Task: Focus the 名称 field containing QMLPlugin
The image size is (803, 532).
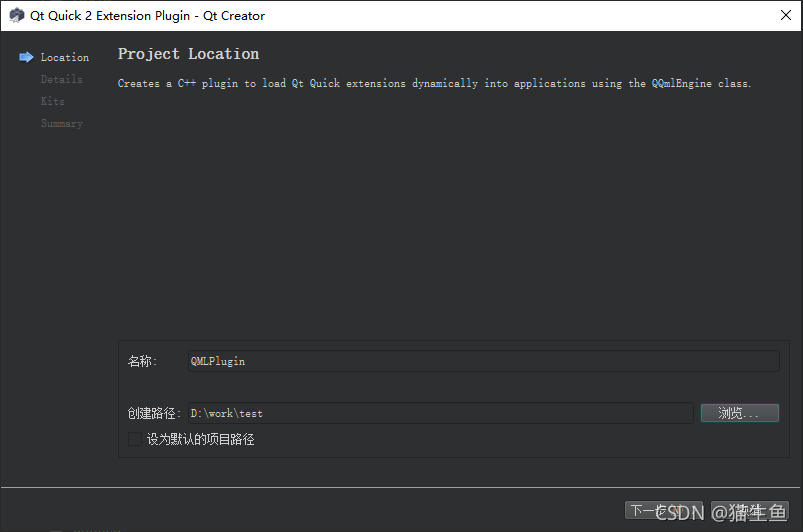Action: click(483, 361)
